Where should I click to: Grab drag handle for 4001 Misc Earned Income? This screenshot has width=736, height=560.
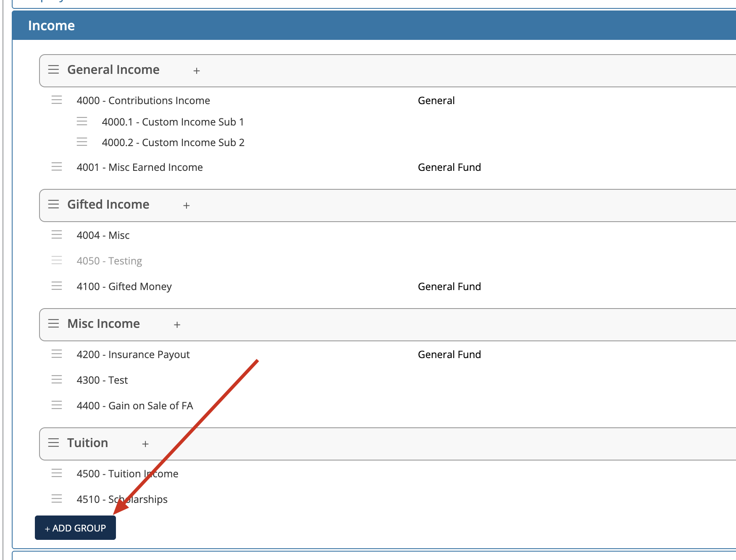57,167
